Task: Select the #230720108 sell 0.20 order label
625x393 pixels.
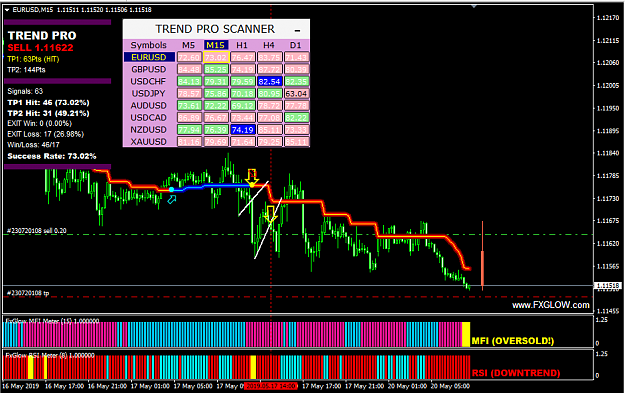Action: 37,230
